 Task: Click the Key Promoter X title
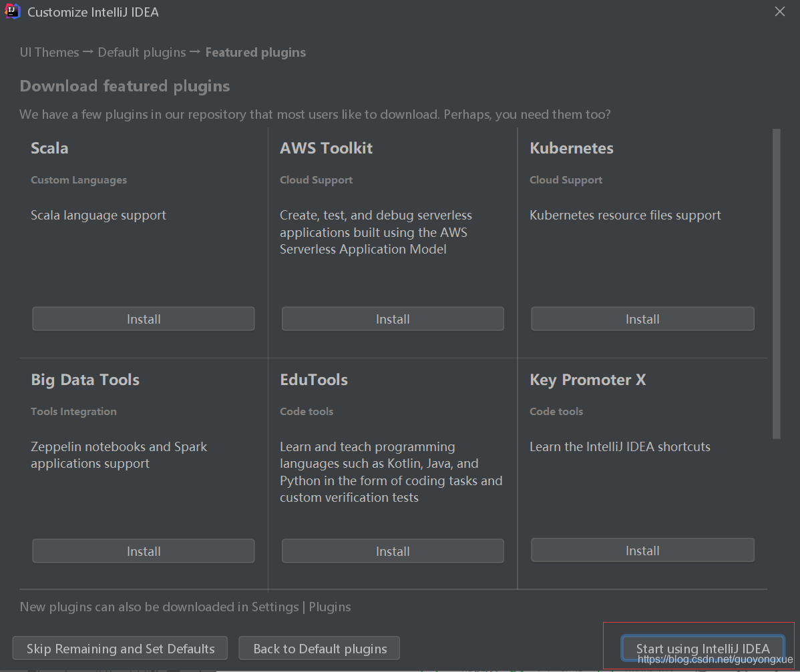click(x=588, y=380)
